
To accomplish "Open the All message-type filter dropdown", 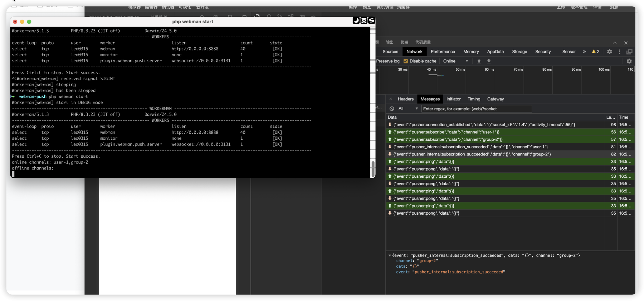I will pos(408,109).
